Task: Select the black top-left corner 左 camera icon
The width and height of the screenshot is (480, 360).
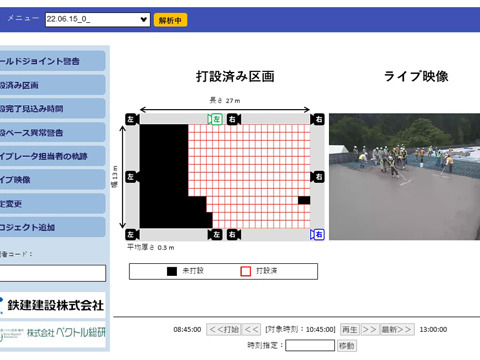Action: [x=132, y=119]
